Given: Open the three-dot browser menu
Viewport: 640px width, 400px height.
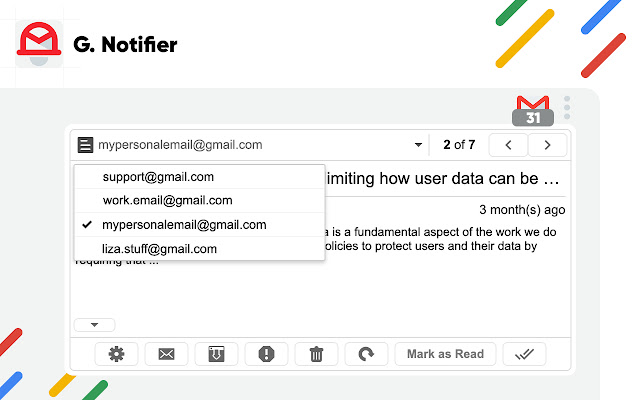Looking at the screenshot, I should tap(567, 107).
